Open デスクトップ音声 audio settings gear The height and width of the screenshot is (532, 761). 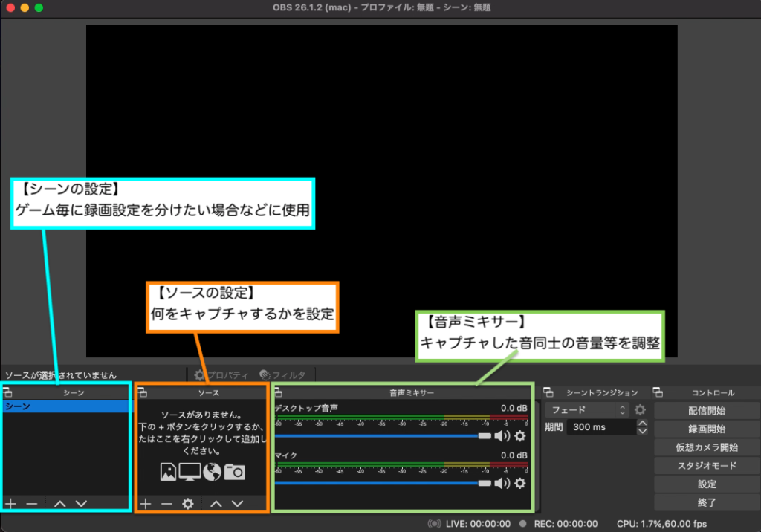520,436
